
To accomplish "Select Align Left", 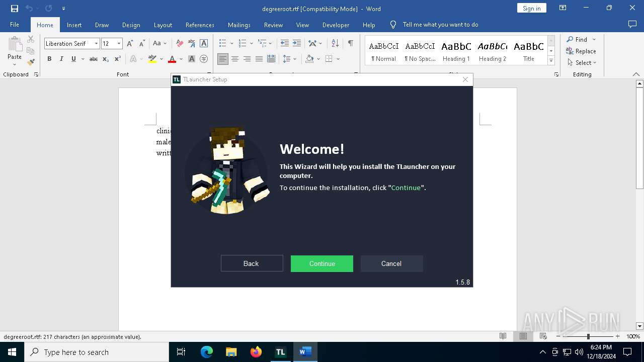I will 223,59.
